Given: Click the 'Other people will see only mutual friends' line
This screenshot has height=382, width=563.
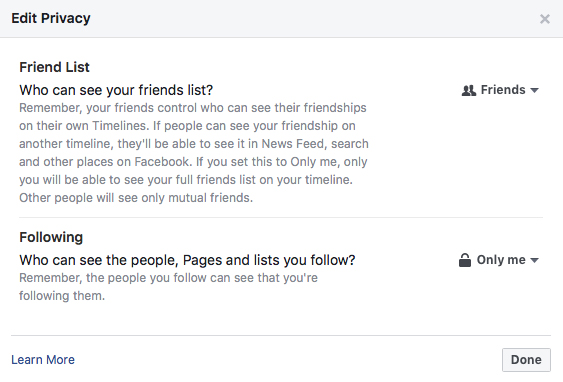Looking at the screenshot, I should (x=136, y=198).
